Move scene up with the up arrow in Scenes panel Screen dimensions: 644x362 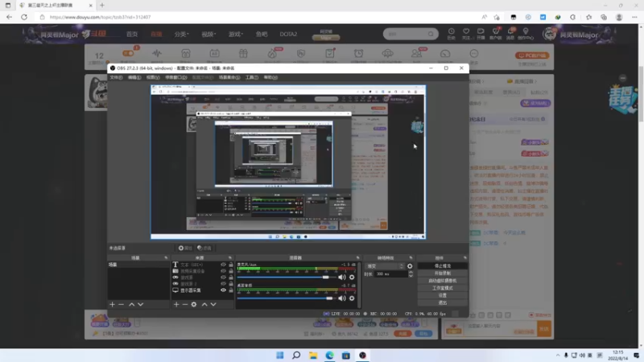point(131,305)
